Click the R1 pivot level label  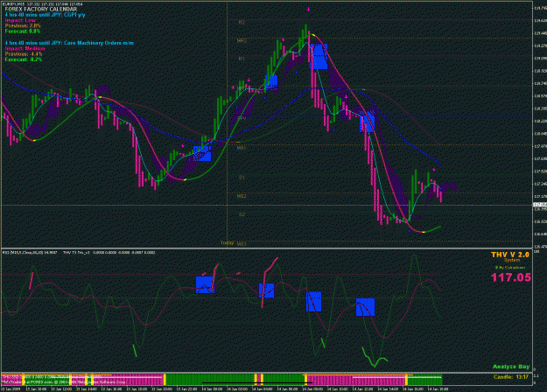[242, 59]
